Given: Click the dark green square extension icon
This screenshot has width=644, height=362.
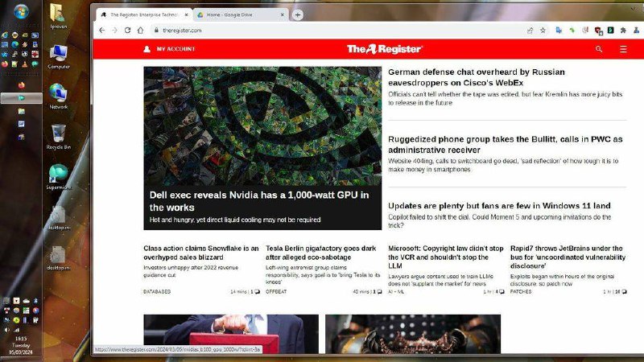Looking at the screenshot, I should pyautogui.click(x=611, y=31).
